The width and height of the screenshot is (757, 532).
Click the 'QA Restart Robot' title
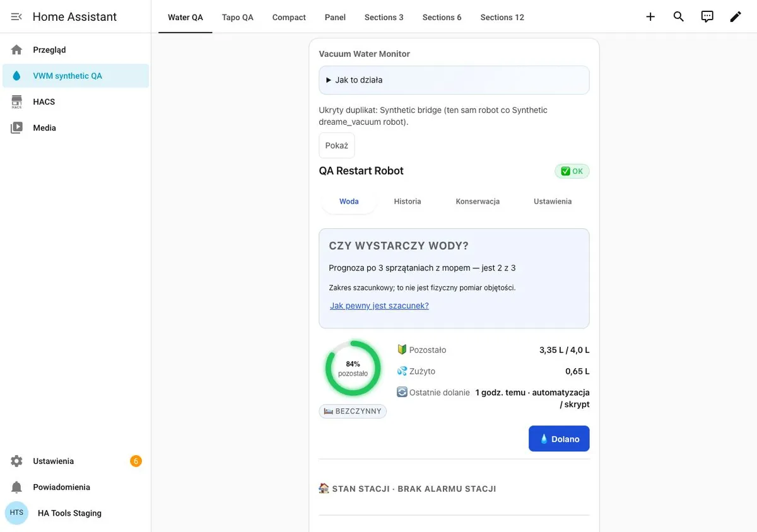361,171
